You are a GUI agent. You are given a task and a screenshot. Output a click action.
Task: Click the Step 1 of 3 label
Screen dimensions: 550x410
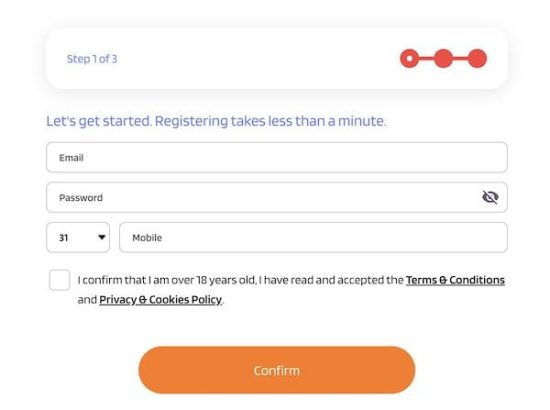point(92,59)
